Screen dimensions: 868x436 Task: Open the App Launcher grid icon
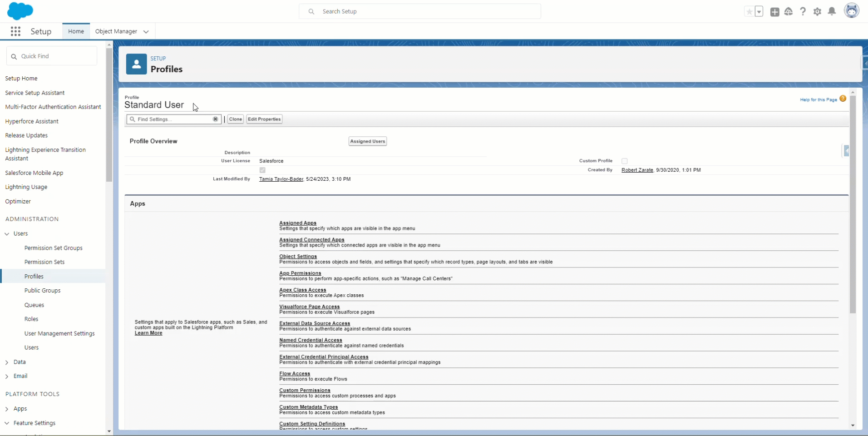(15, 31)
